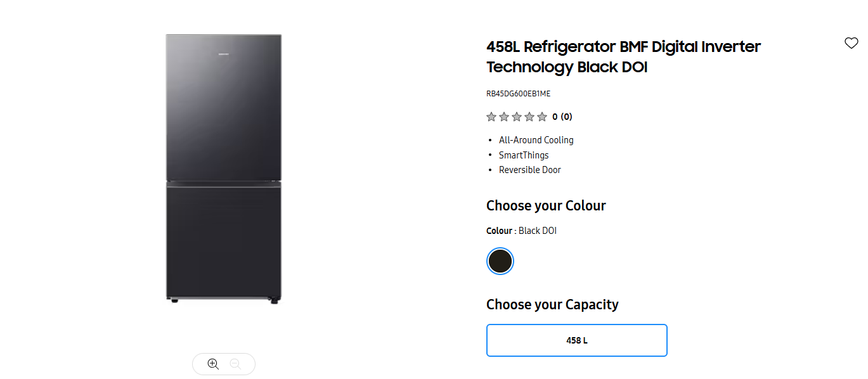Click the fourth rating star
This screenshot has height=379, width=868.
[529, 117]
